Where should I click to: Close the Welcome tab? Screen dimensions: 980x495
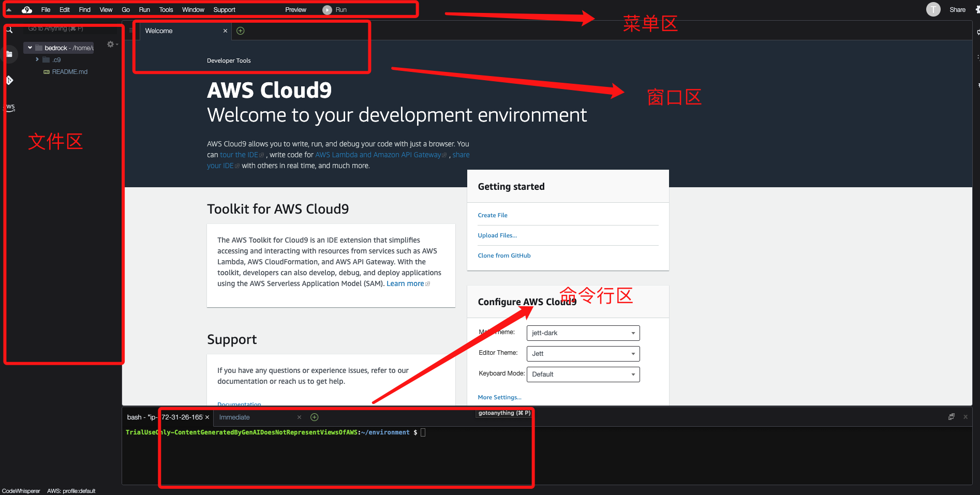(x=225, y=31)
